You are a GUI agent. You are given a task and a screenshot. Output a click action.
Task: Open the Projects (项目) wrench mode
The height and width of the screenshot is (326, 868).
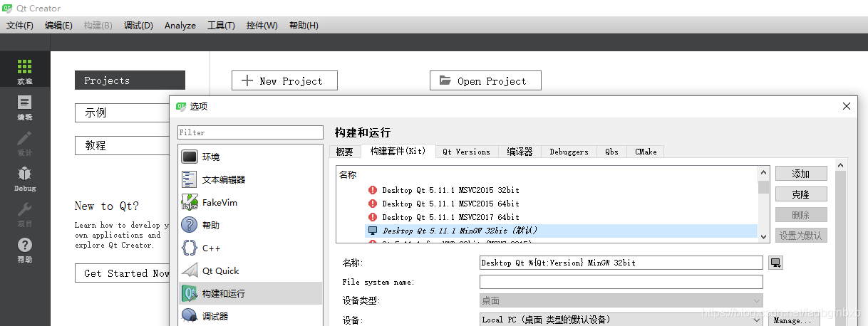25,214
